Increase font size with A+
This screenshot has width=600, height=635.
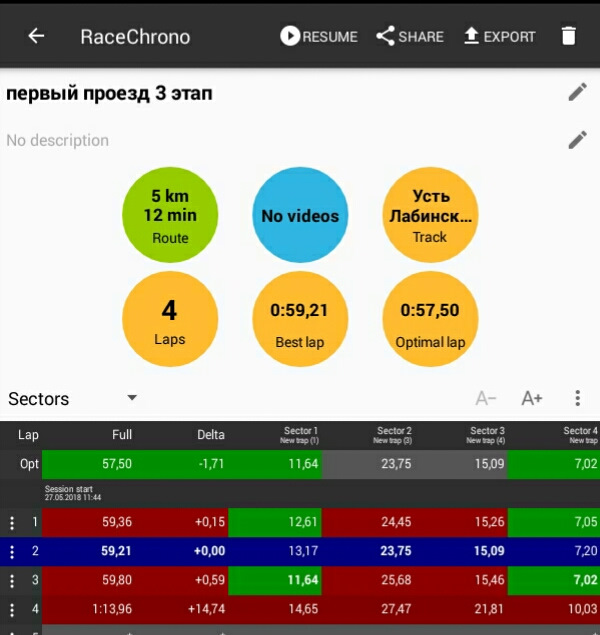(x=532, y=398)
